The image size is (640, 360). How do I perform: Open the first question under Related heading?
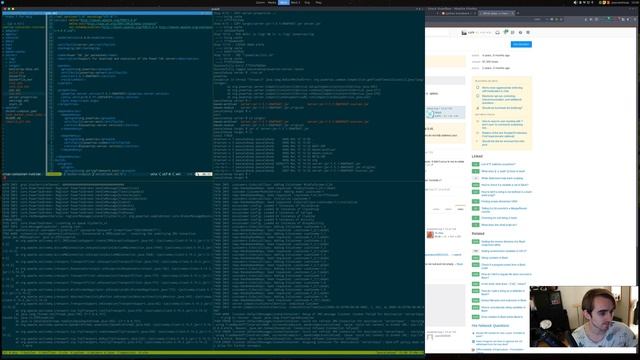click(x=503, y=243)
